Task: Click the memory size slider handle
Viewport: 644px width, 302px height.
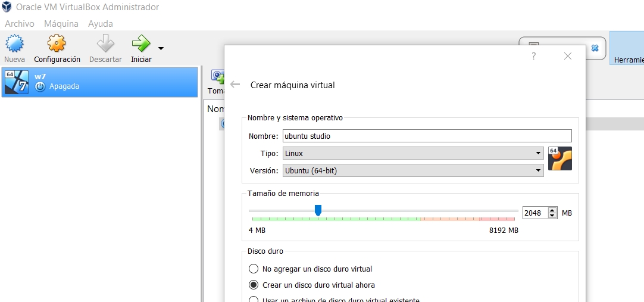Action: coord(318,210)
